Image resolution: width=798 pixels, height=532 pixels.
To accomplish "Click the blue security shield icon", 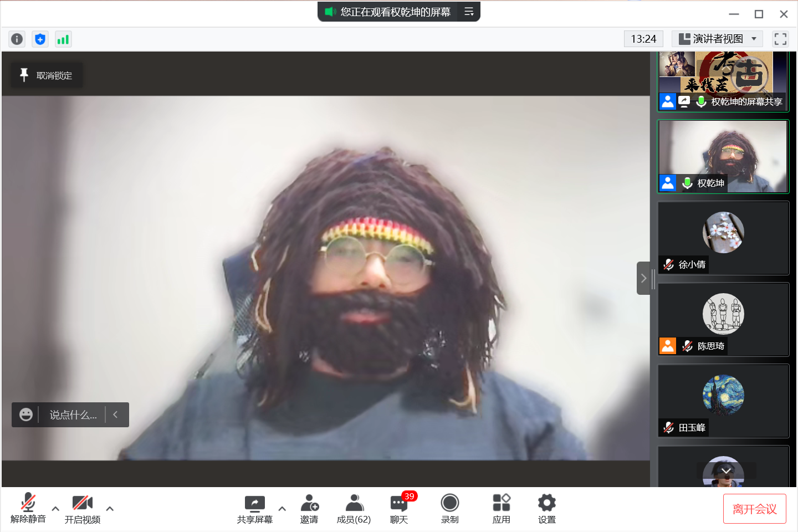I will click(40, 39).
